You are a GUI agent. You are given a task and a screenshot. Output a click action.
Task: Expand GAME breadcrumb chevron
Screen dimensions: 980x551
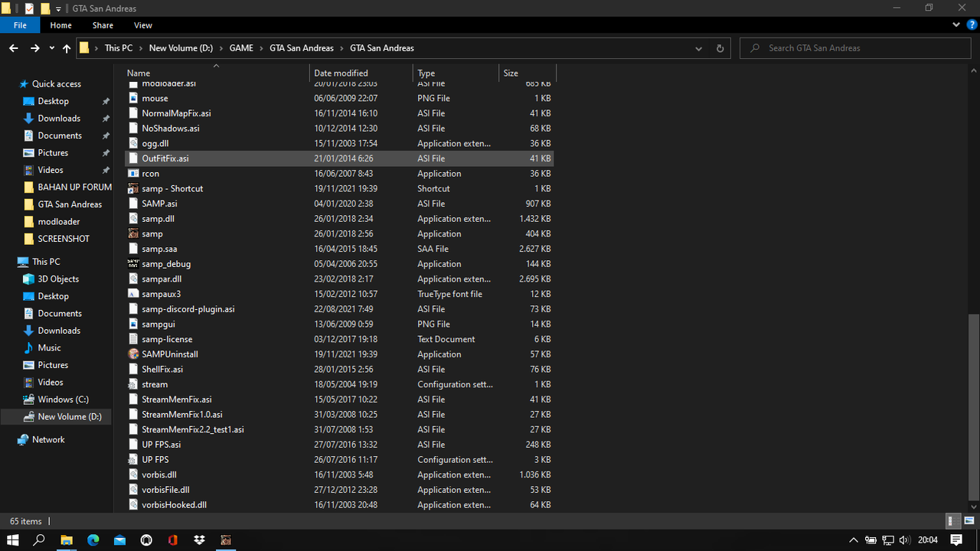261,47
